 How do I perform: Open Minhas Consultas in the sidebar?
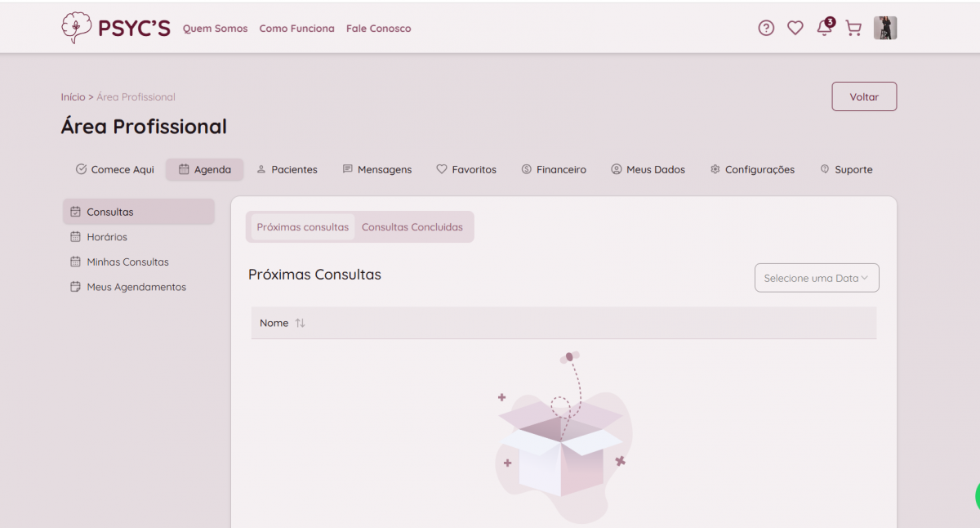point(127,262)
